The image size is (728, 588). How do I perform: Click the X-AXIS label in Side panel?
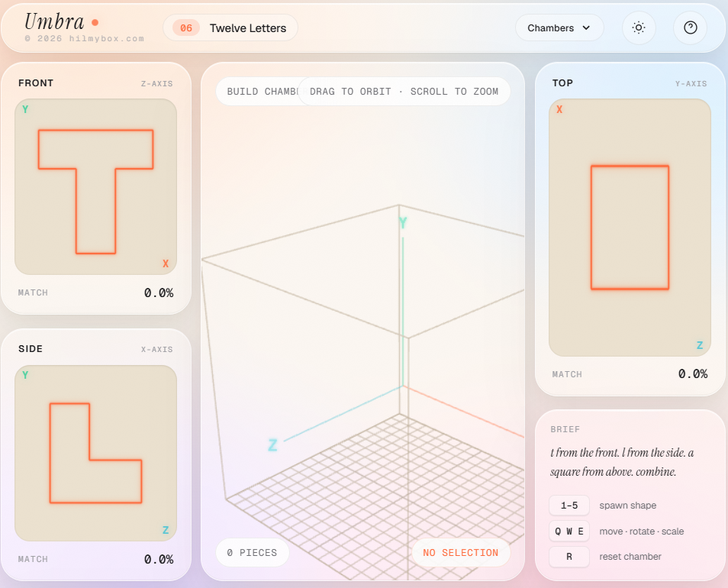click(157, 349)
